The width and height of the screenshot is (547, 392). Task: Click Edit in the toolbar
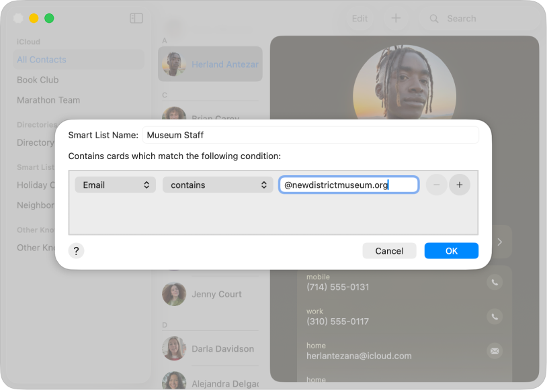360,18
